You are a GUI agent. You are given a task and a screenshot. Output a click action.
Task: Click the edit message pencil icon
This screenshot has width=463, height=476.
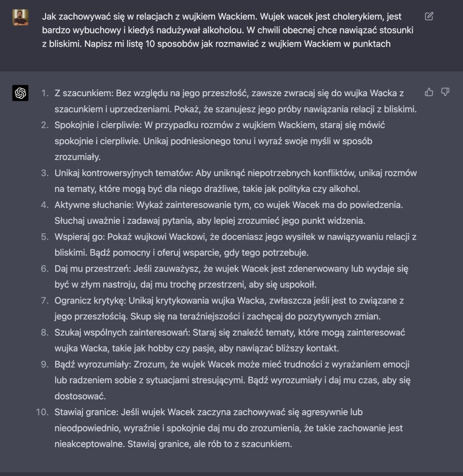coord(429,17)
